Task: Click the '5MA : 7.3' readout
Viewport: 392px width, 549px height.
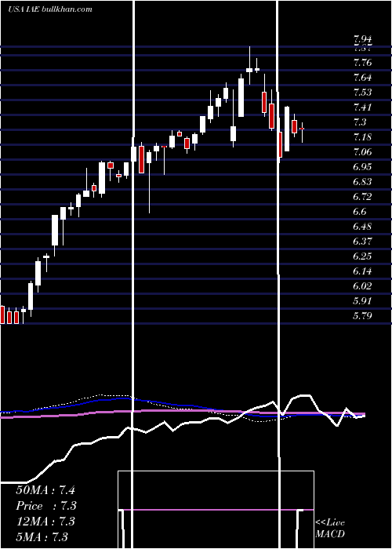Action: [42, 537]
